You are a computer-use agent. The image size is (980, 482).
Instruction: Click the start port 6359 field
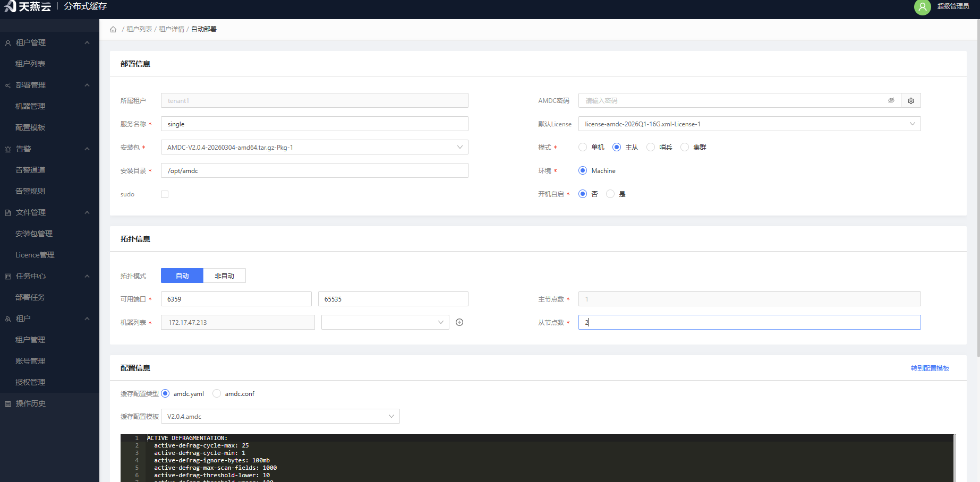click(x=236, y=299)
